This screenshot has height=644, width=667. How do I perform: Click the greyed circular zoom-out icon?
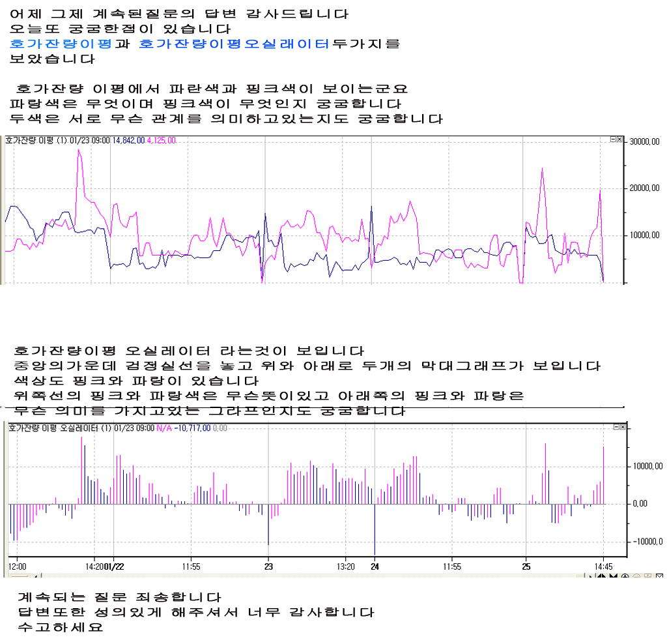pyautogui.click(x=636, y=576)
